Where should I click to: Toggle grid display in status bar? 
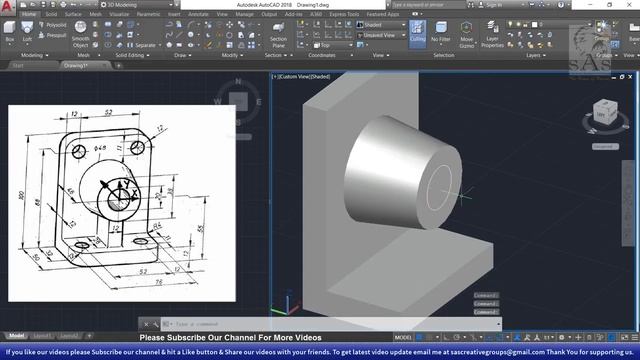click(419, 338)
